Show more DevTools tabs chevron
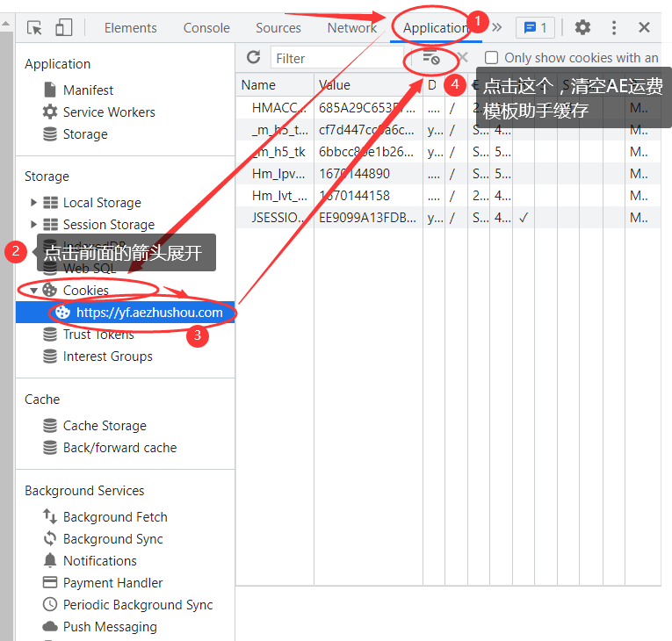Image resolution: width=672 pixels, height=641 pixels. tap(496, 28)
